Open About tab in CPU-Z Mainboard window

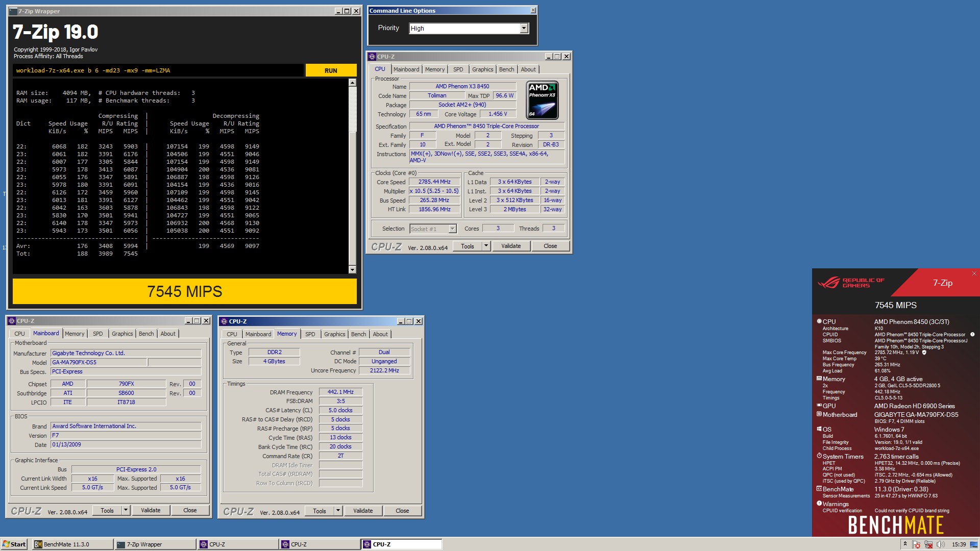pyautogui.click(x=168, y=334)
